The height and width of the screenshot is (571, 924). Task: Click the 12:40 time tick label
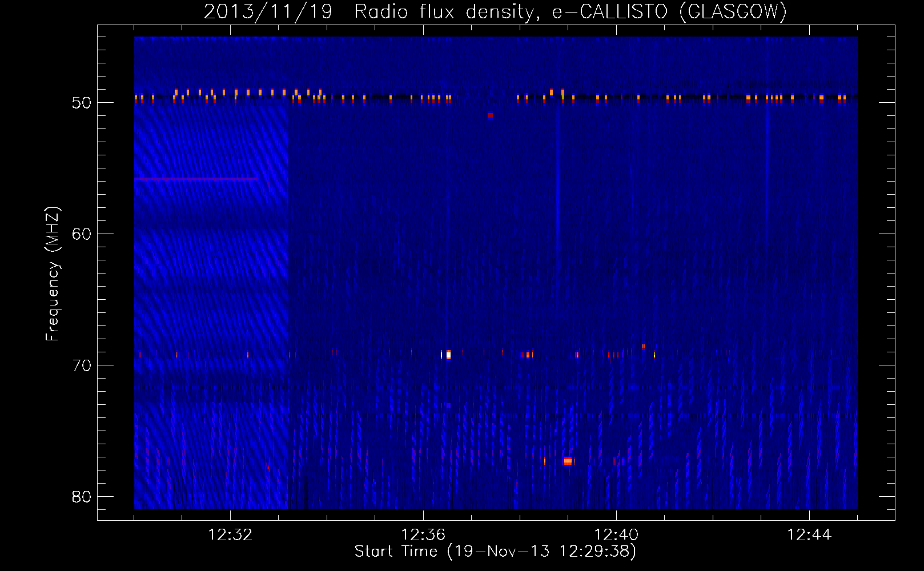tap(616, 535)
